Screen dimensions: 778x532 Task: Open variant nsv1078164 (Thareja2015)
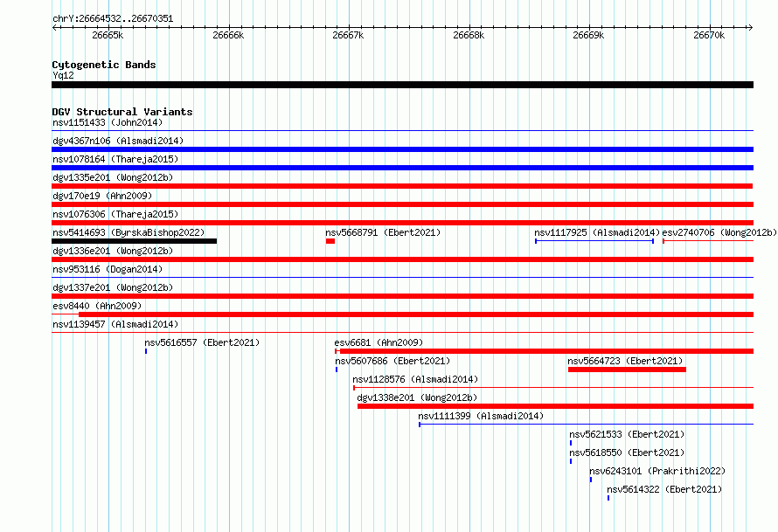[x=115, y=159]
